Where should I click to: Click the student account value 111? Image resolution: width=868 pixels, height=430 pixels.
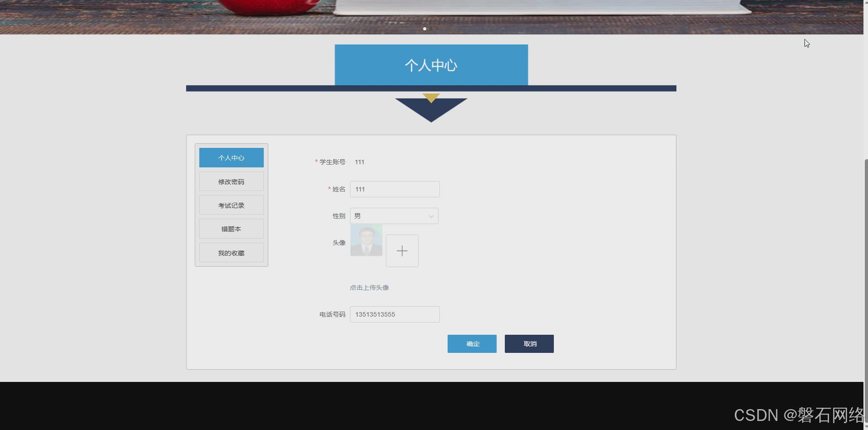click(x=360, y=162)
